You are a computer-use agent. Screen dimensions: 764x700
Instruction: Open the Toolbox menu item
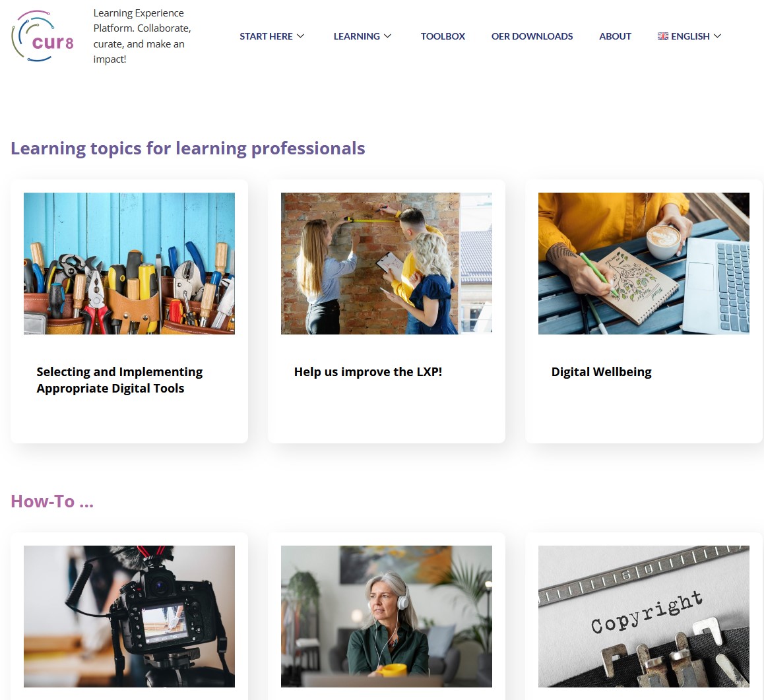pyautogui.click(x=443, y=36)
